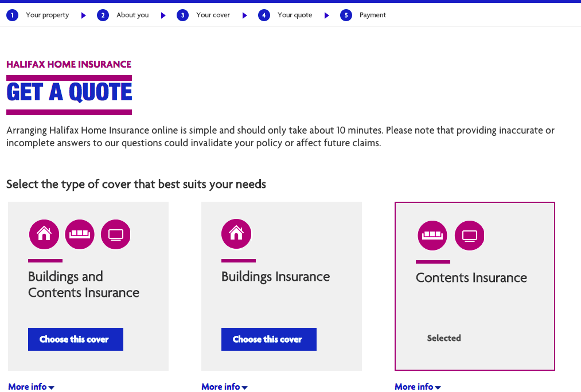581x392 pixels.
Task: Expand More info under Contents Insurance
Action: tap(418, 387)
